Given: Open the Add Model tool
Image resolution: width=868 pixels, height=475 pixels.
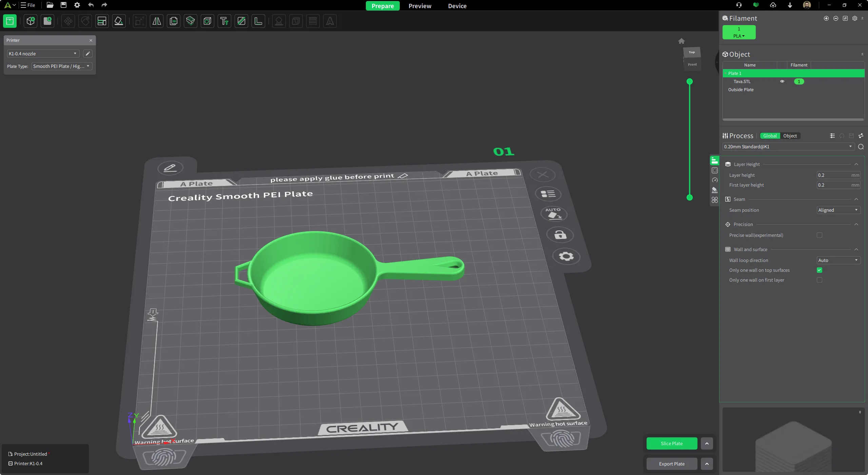Looking at the screenshot, I should [30, 21].
